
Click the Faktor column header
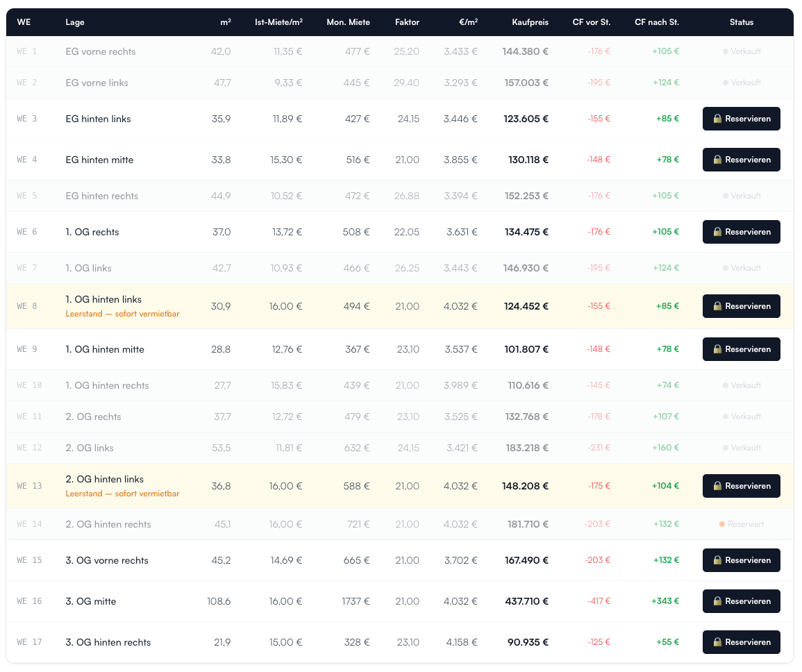tap(407, 22)
